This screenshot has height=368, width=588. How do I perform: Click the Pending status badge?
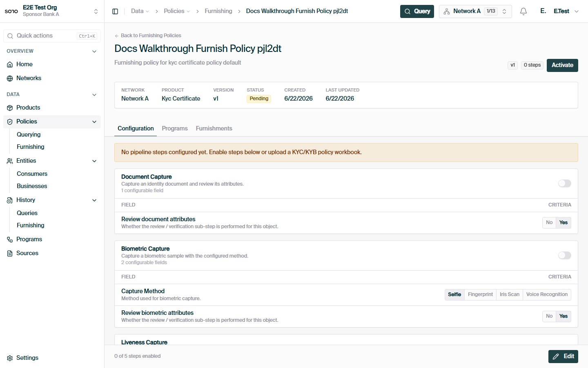[x=259, y=99]
